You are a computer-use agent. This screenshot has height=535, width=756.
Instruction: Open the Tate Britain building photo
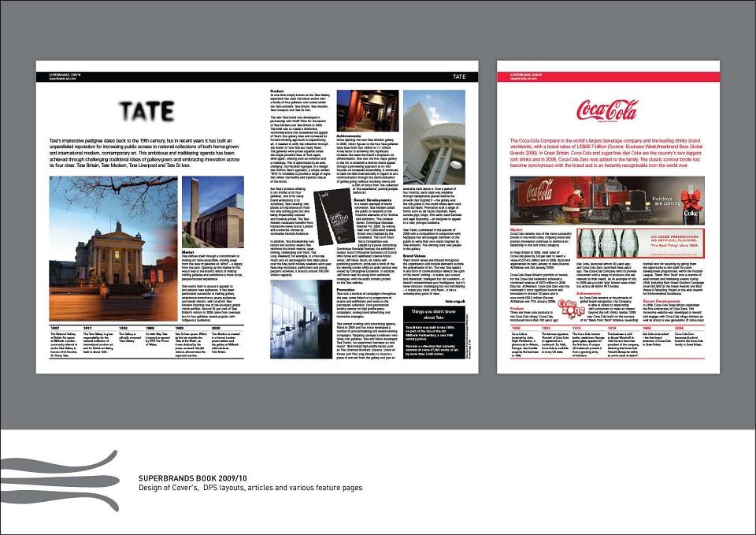(x=113, y=248)
